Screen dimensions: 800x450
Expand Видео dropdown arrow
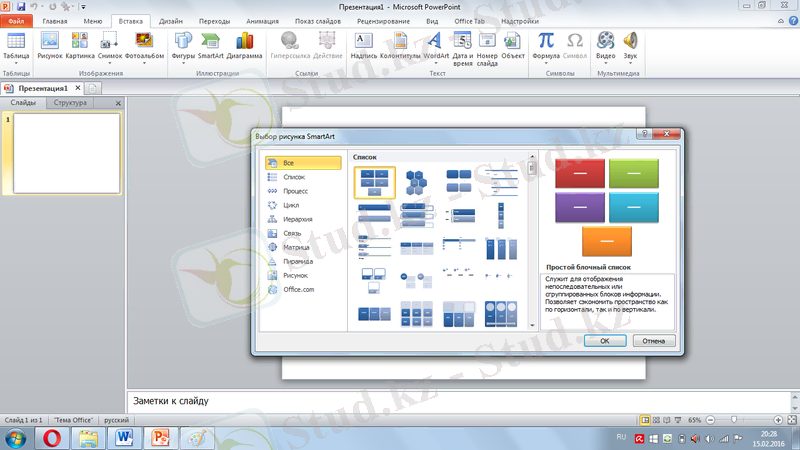coord(606,63)
